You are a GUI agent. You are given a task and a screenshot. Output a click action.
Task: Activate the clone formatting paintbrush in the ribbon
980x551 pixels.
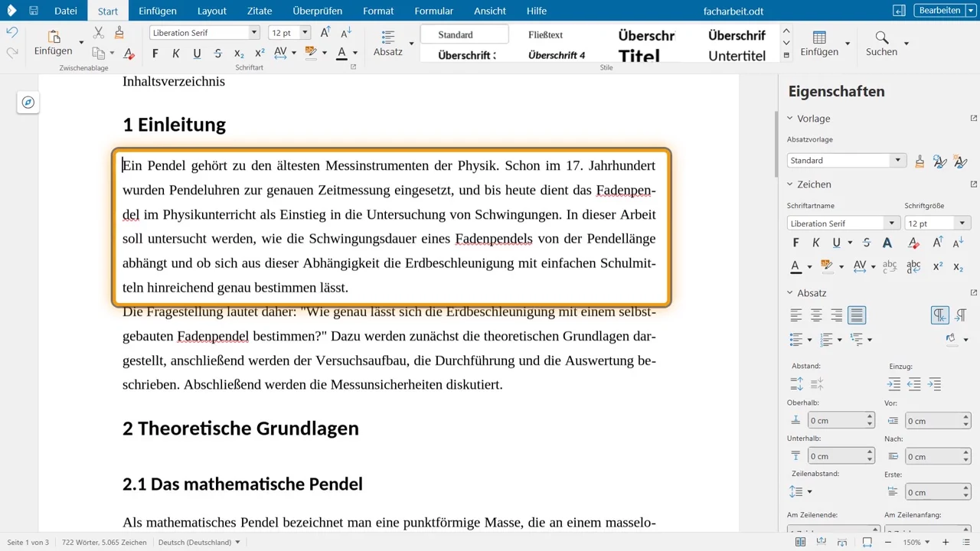coord(119,32)
